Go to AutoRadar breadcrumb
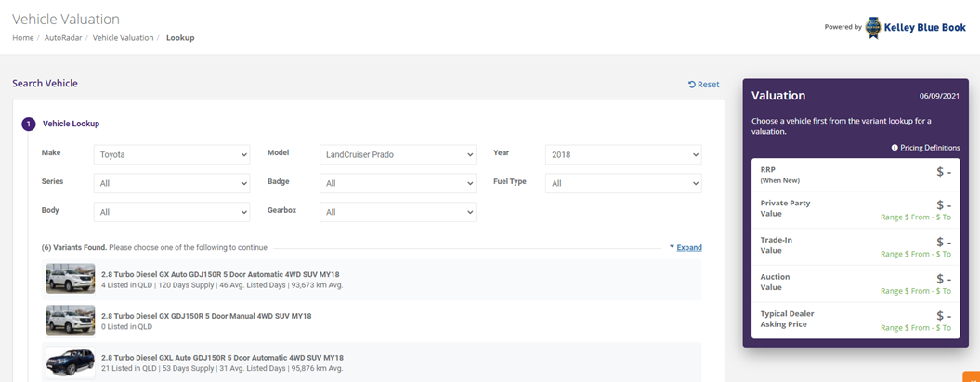 (x=63, y=37)
